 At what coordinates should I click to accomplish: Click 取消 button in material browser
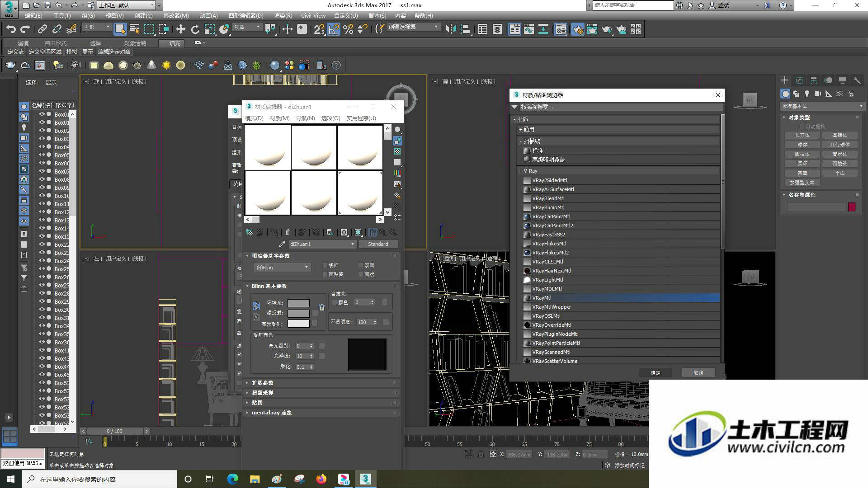(698, 373)
